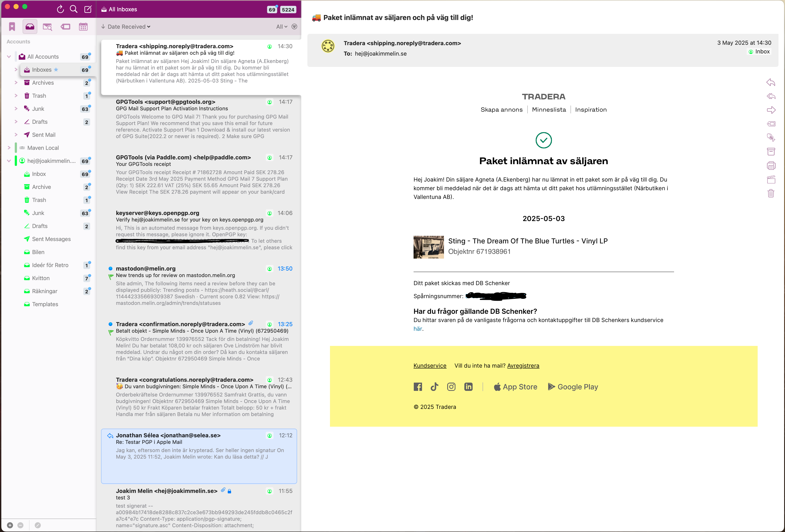Open Tradera's Instagram icon
Screen dimensions: 785x532
[x=451, y=387]
